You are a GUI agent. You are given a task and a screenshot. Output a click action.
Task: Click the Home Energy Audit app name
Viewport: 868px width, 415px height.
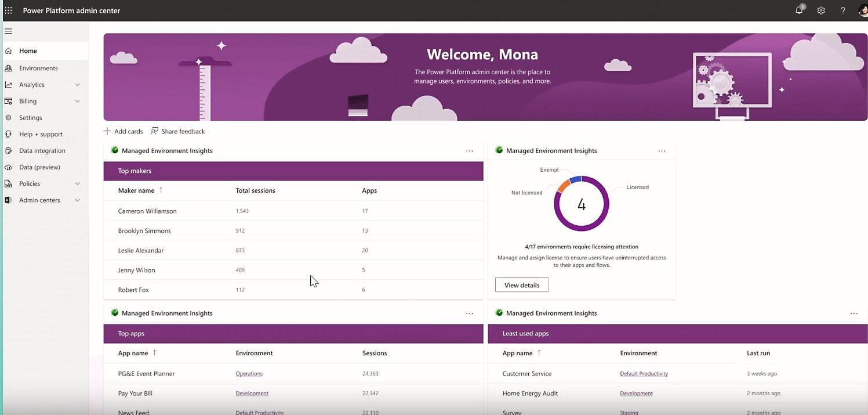click(530, 394)
